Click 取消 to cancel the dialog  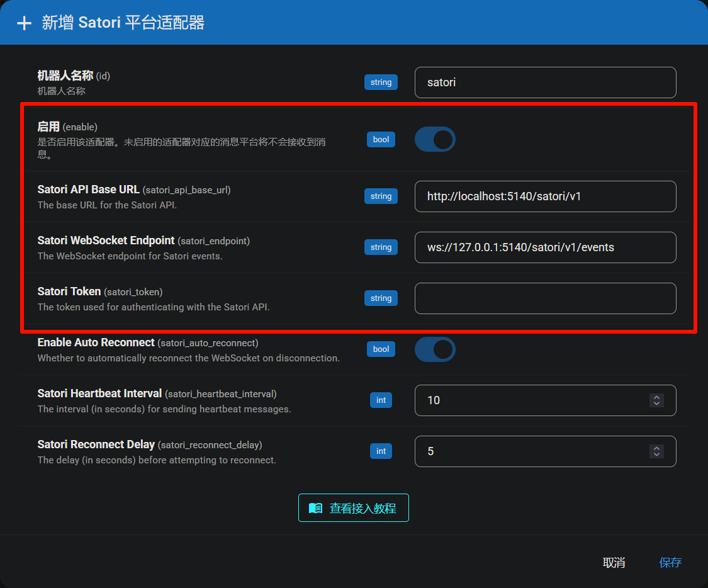click(614, 562)
